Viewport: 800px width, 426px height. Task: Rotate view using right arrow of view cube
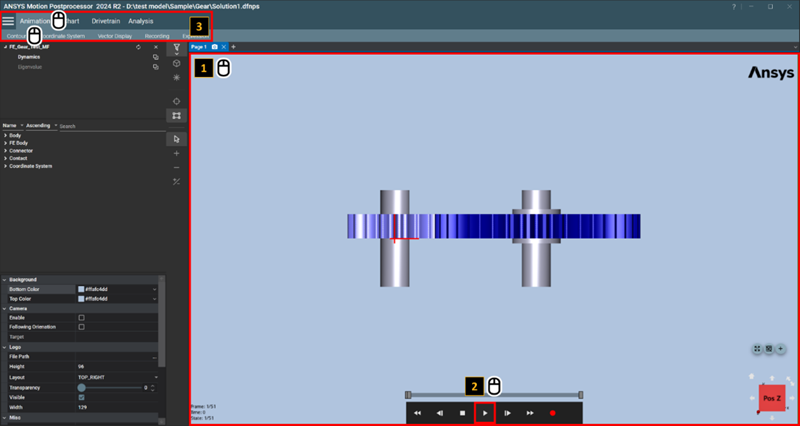[792, 397]
